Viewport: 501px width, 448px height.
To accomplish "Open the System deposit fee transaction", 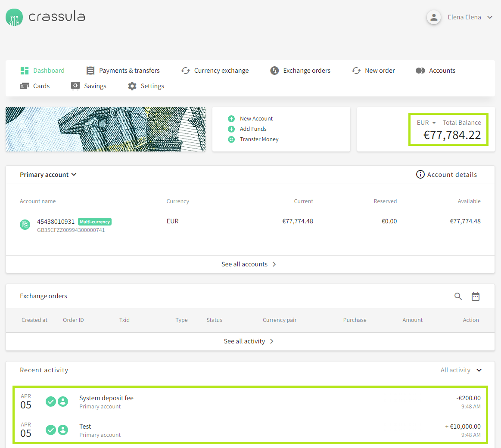I will [106, 398].
